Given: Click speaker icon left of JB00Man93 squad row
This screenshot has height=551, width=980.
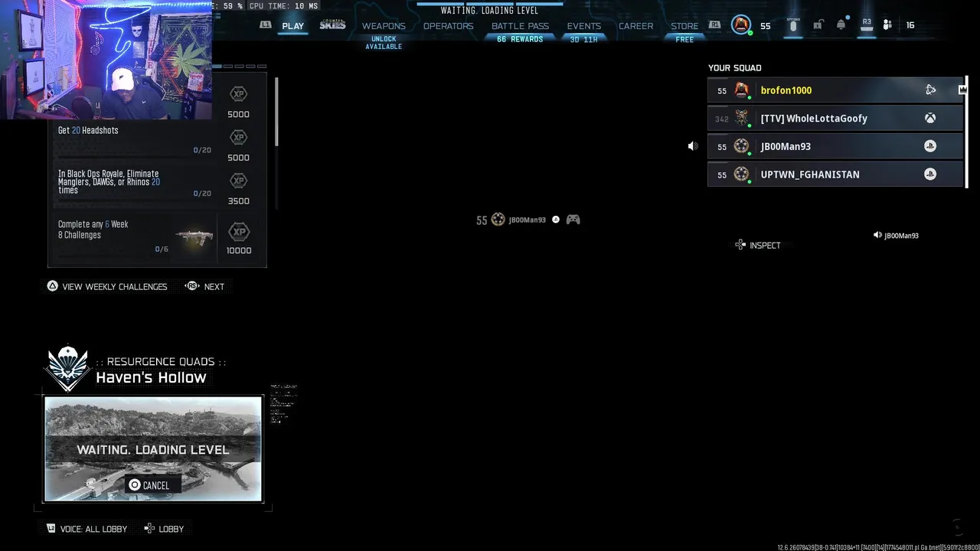Looking at the screenshot, I should pos(693,146).
